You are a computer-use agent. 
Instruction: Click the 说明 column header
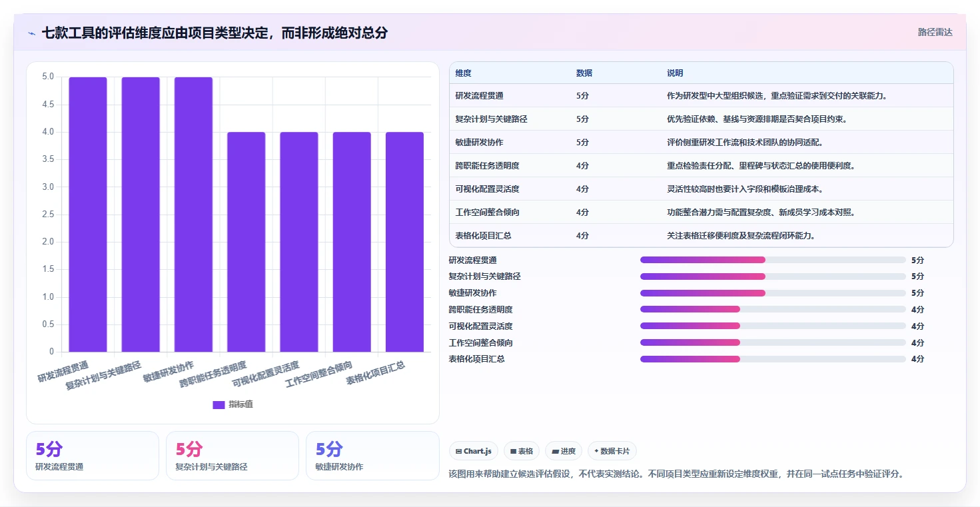[675, 73]
